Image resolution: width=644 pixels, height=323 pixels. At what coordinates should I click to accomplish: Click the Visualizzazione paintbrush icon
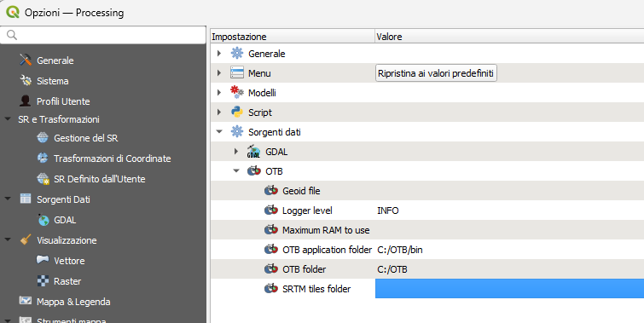click(26, 239)
